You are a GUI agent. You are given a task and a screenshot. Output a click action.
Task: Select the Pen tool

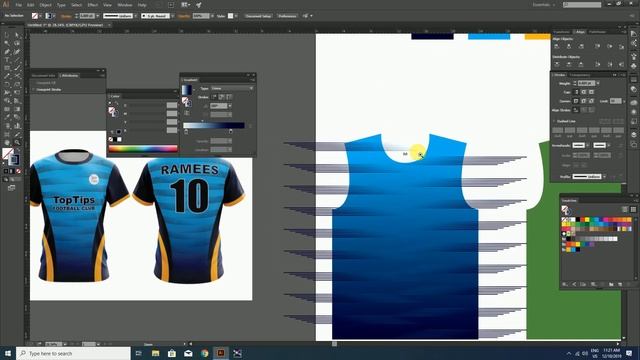(7, 52)
